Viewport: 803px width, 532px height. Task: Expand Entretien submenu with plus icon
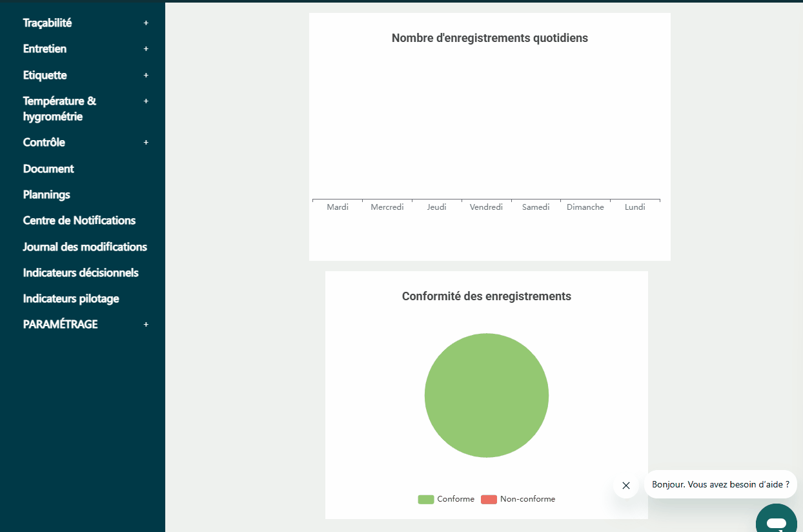[x=146, y=49]
